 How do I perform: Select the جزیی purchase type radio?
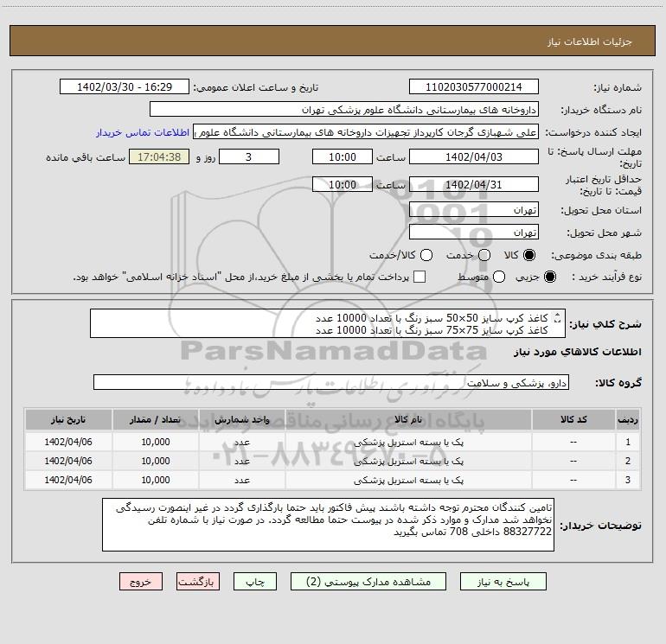550,277
